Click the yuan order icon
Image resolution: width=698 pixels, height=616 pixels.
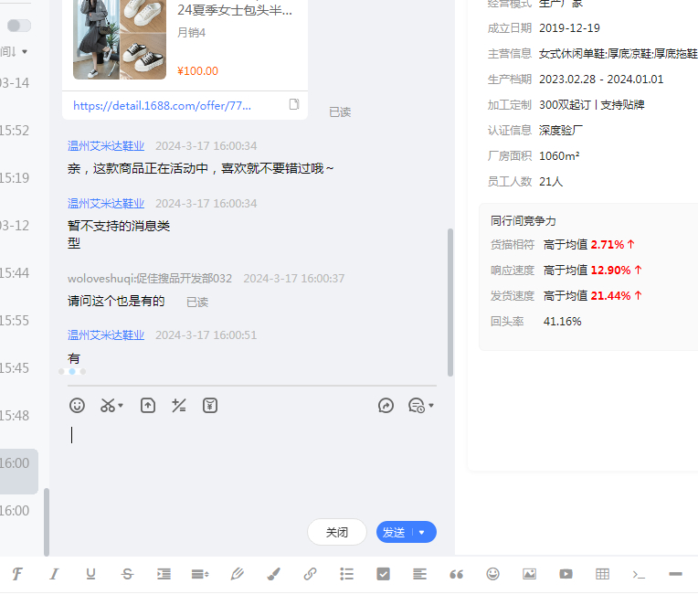click(210, 406)
